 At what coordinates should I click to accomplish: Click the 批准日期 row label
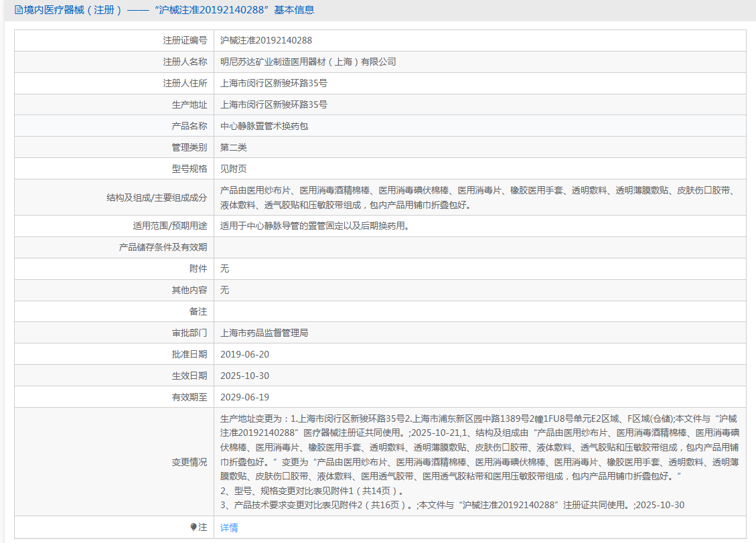click(x=190, y=354)
